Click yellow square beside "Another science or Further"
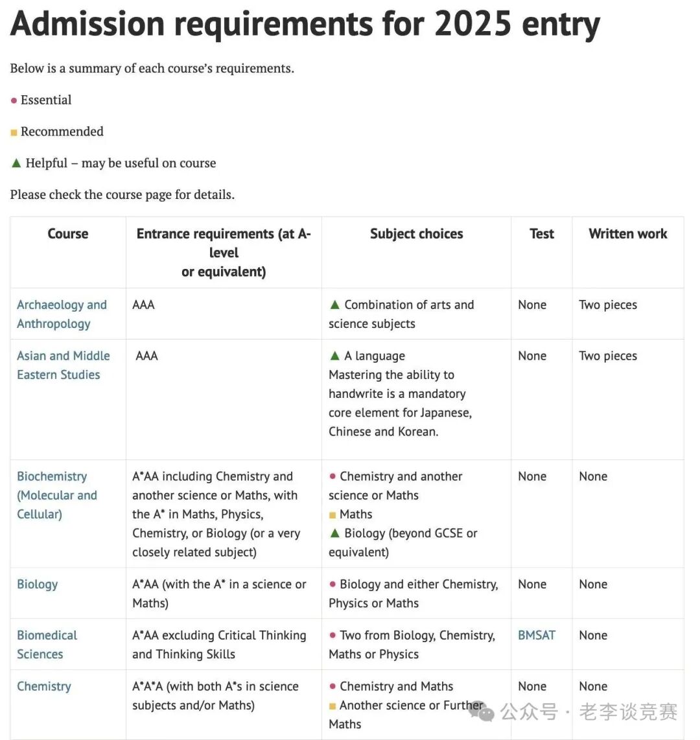700x740 pixels. coord(332,706)
